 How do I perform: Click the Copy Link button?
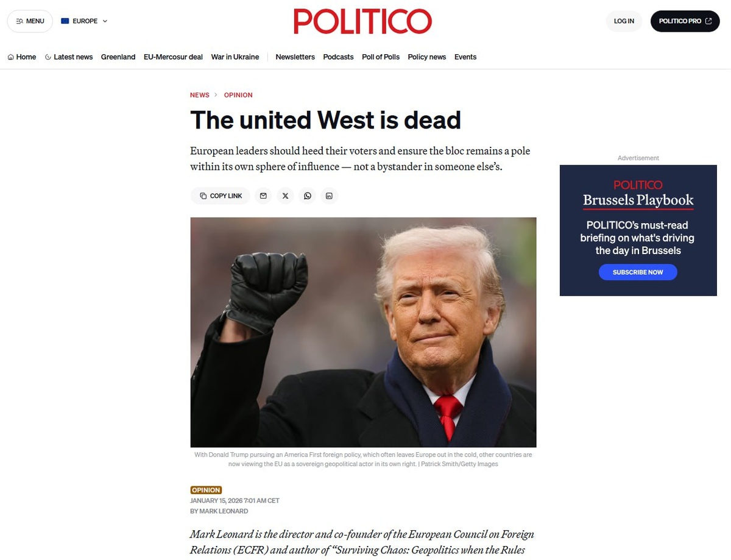tap(221, 196)
